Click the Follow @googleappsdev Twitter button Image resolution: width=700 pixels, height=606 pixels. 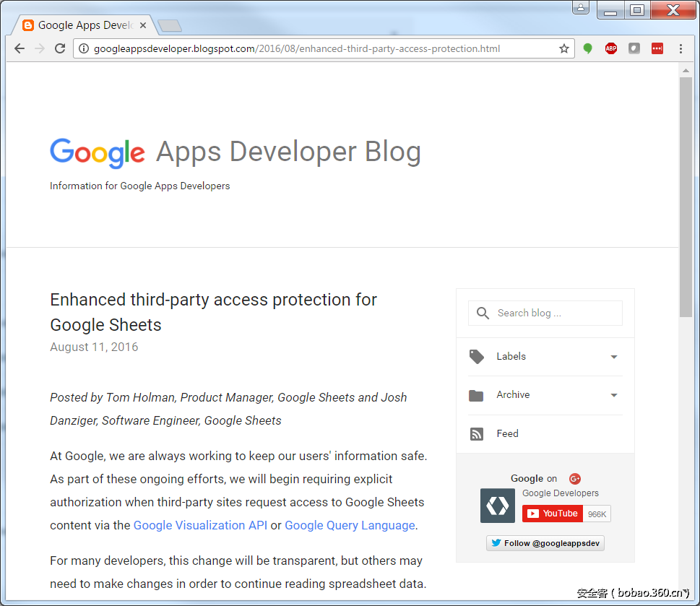pyautogui.click(x=545, y=543)
